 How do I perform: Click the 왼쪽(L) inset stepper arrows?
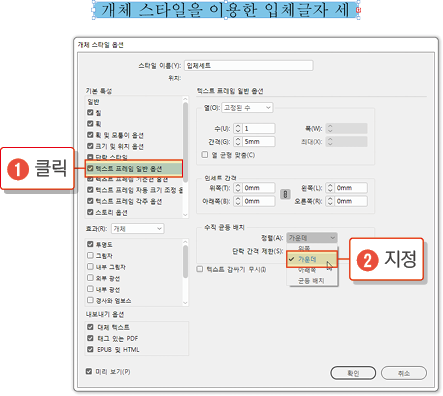330,188
